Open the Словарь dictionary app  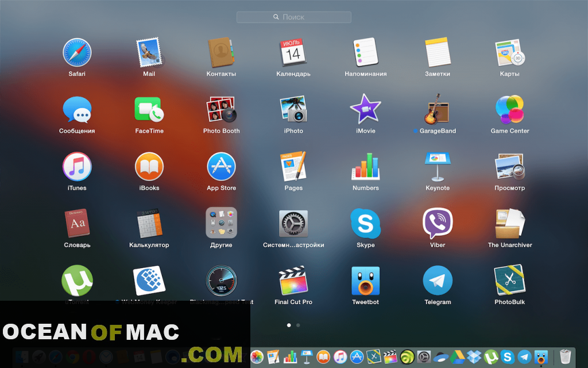[77, 224]
